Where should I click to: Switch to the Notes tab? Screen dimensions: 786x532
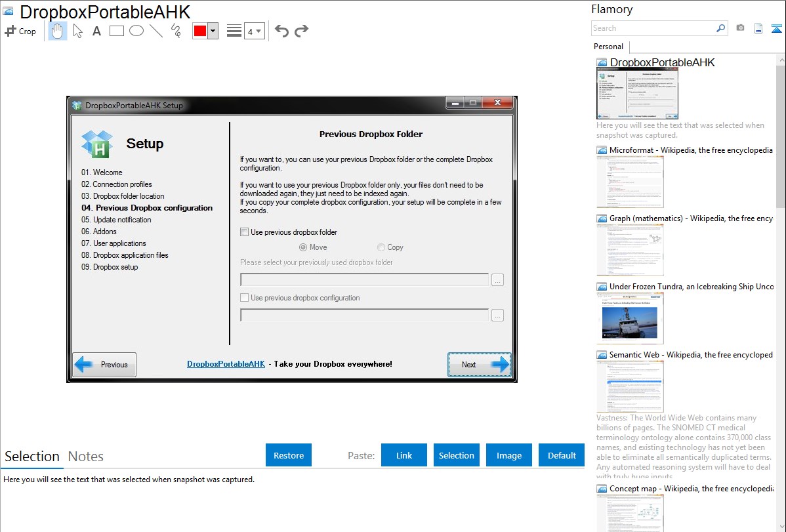pyautogui.click(x=86, y=457)
